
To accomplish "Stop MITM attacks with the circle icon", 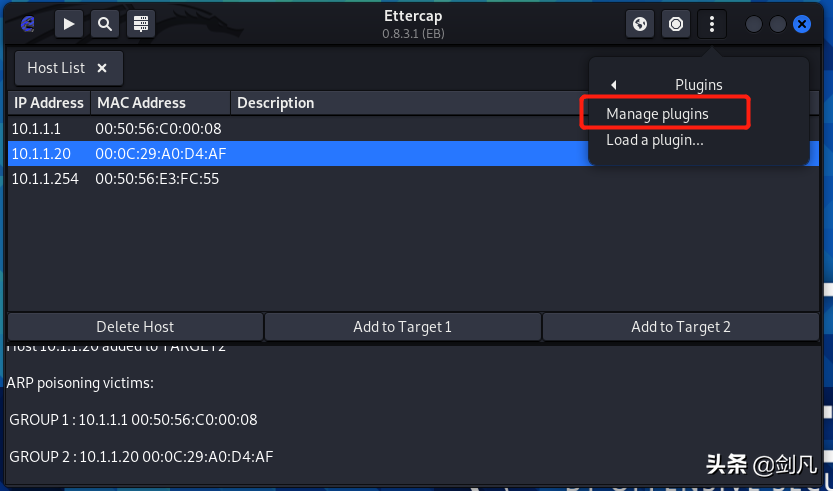I will pos(676,24).
